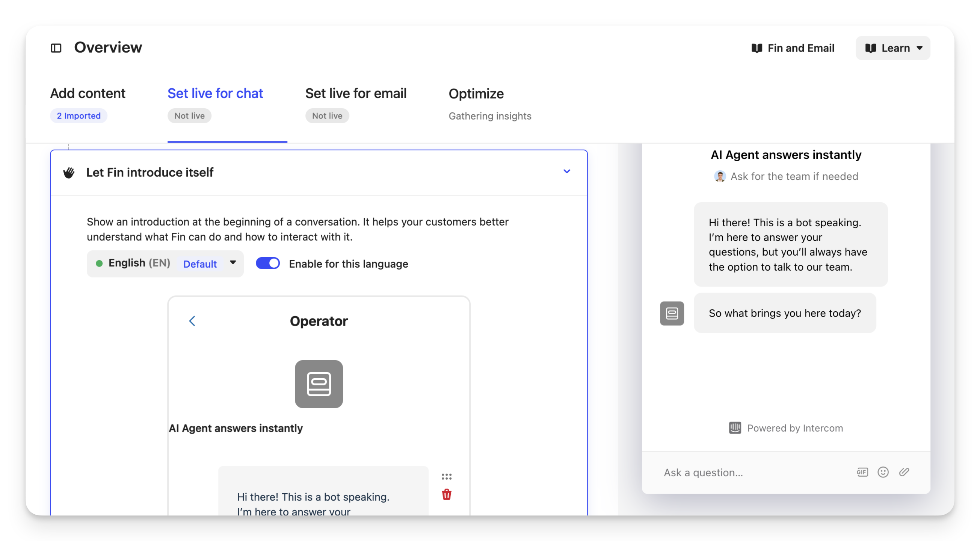Click the Hi there bot message in preview

[x=791, y=244]
